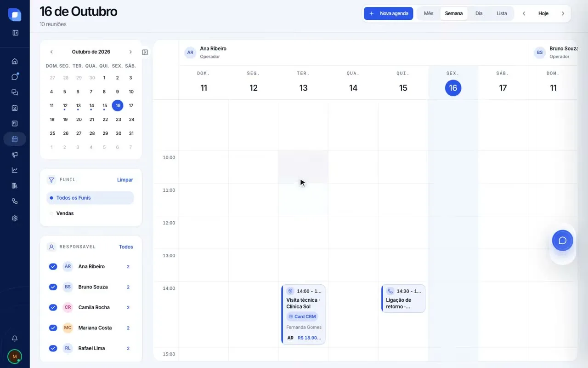Go to next week using top arrow

tap(563, 13)
